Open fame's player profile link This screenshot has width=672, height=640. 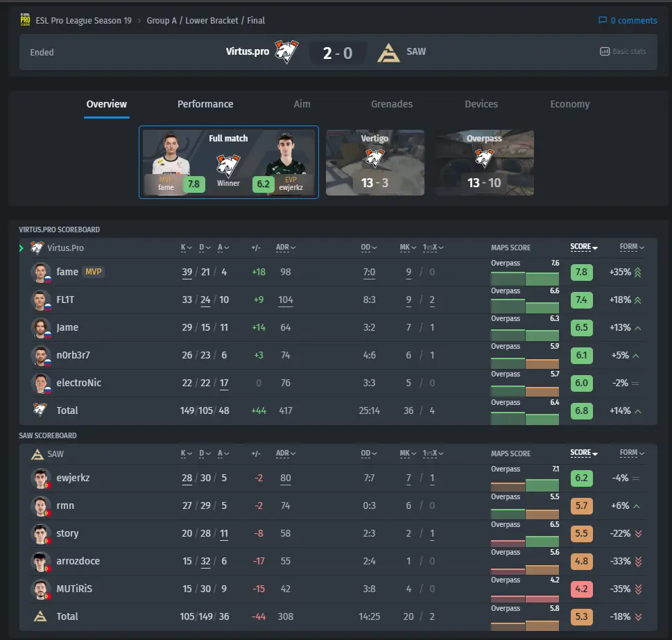pyautogui.click(x=67, y=272)
